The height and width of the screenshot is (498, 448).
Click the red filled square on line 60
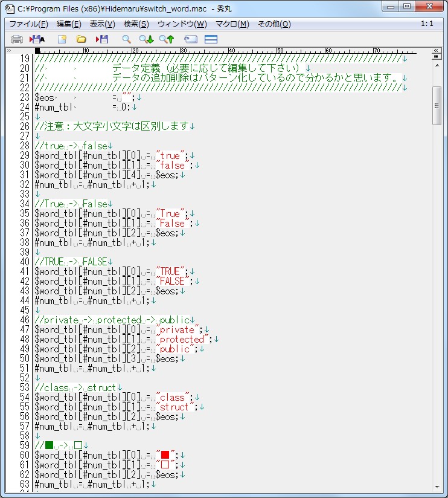click(165, 455)
